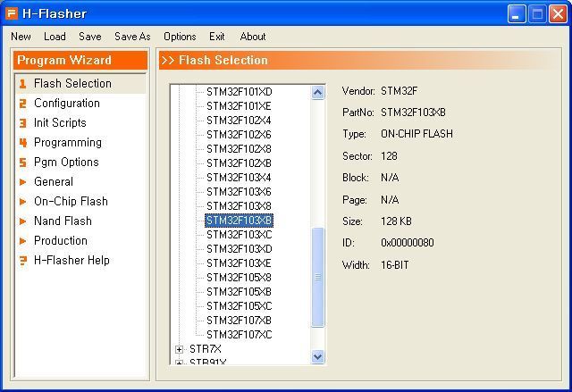Select STM32F103X6 in the device tree
The height and width of the screenshot is (392, 572).
(x=239, y=192)
